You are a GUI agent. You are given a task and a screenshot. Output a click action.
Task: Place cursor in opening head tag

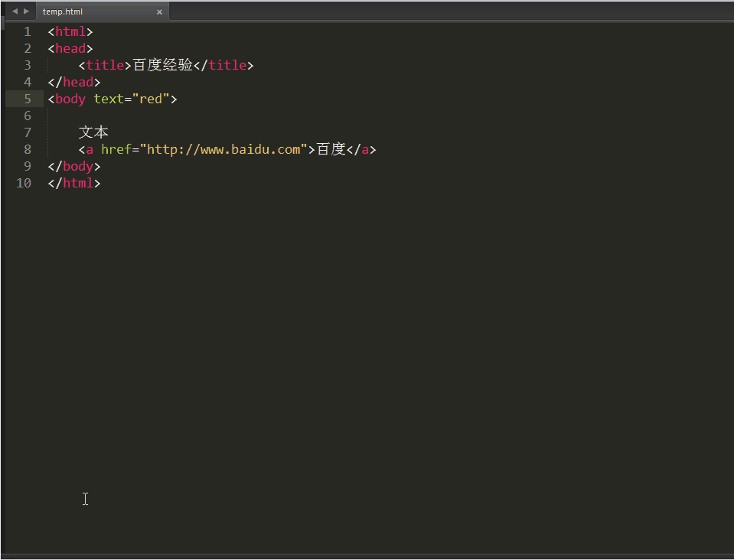tap(70, 49)
